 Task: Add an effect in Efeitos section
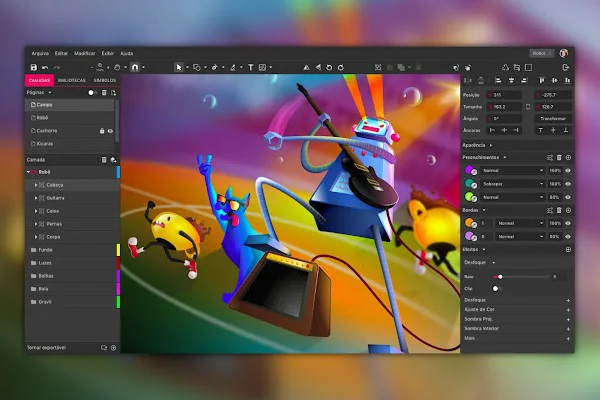568,250
